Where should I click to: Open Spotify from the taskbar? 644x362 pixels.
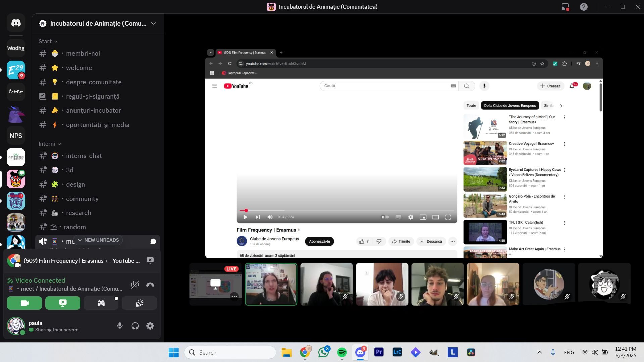pyautogui.click(x=342, y=352)
